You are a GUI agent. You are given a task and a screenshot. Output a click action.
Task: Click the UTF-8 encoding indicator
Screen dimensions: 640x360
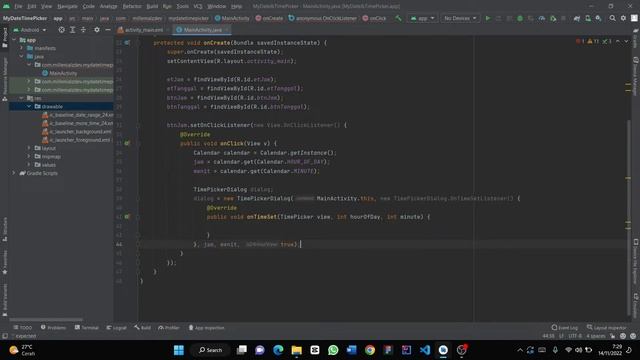point(575,336)
